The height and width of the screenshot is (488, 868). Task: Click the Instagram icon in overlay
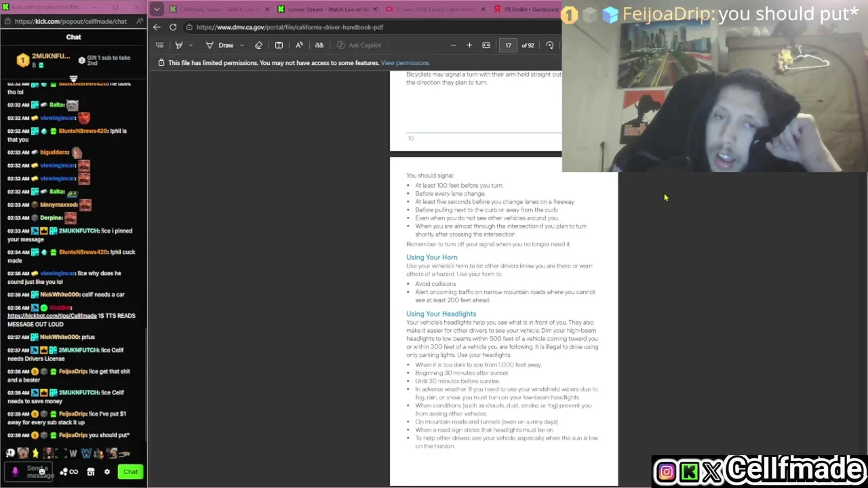667,472
